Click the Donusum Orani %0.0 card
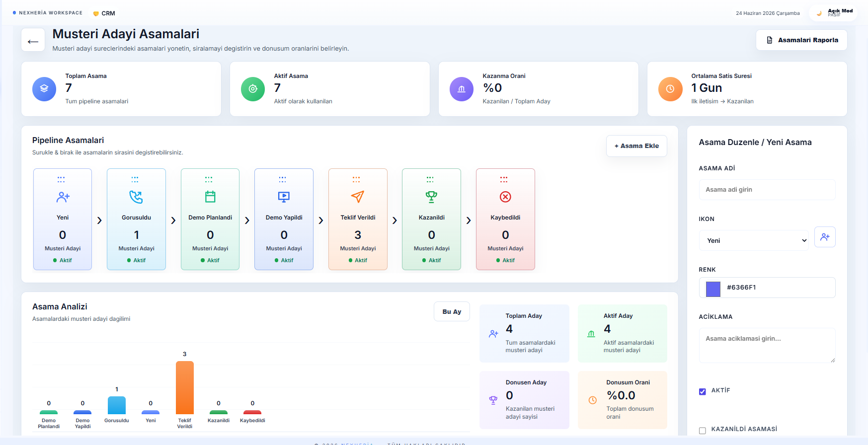The height and width of the screenshot is (445, 868). click(x=622, y=400)
